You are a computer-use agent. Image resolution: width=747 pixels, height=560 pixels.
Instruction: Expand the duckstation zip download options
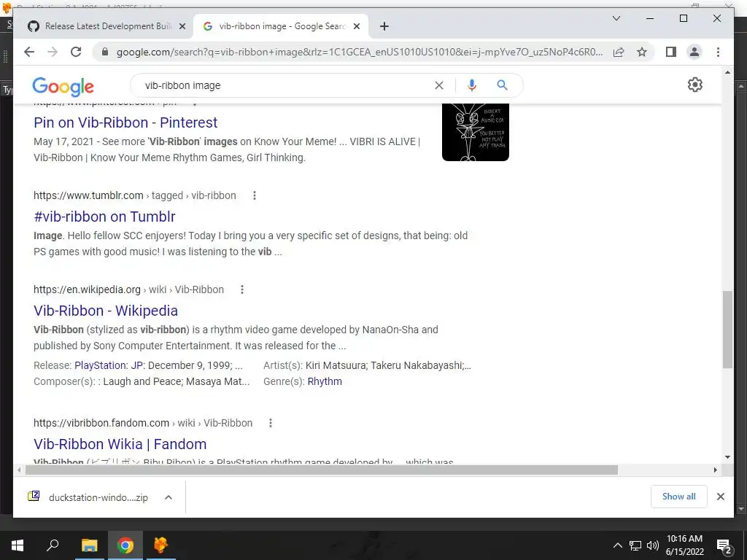(169, 497)
